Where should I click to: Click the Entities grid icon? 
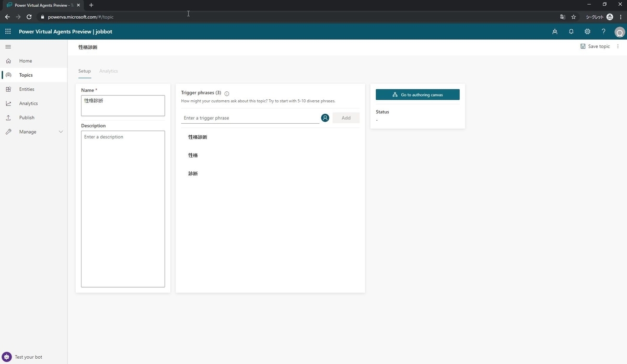click(8, 89)
